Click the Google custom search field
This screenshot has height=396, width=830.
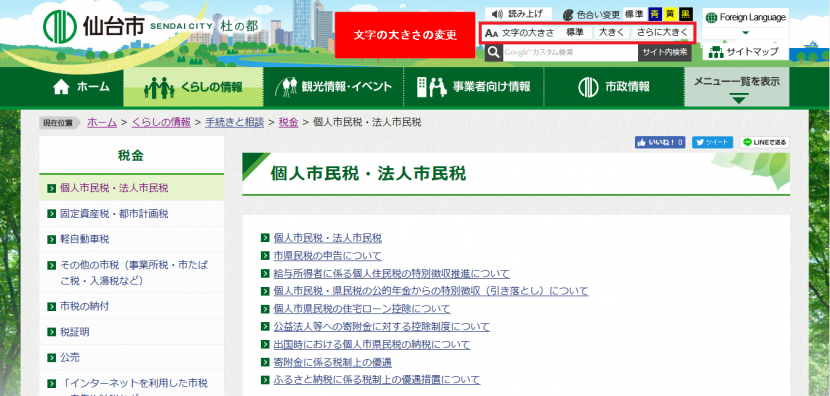click(570, 52)
